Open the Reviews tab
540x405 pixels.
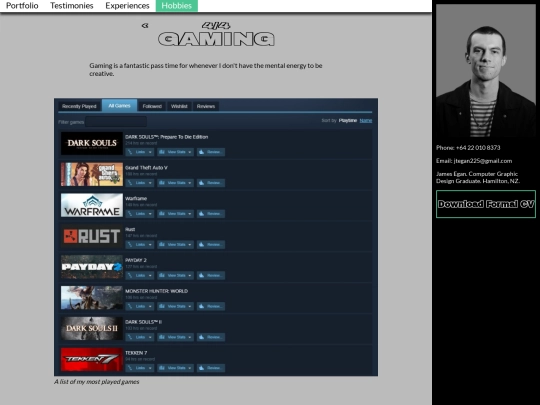(x=206, y=106)
